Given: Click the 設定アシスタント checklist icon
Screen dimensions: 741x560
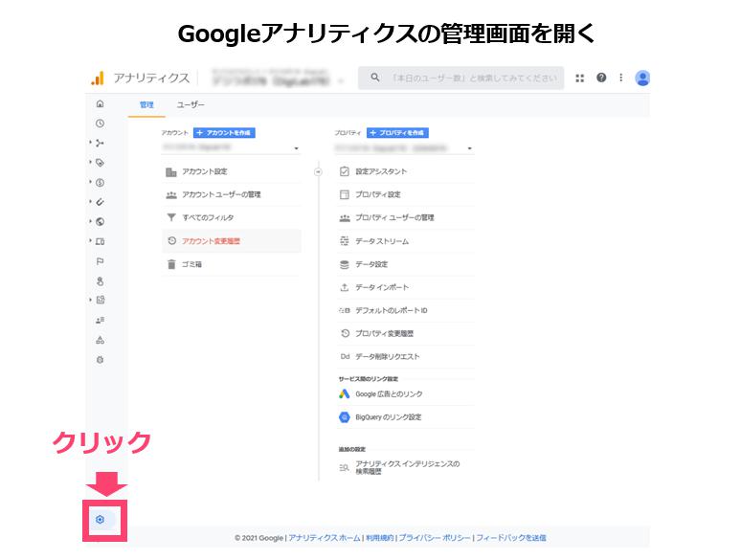Looking at the screenshot, I should [x=345, y=171].
